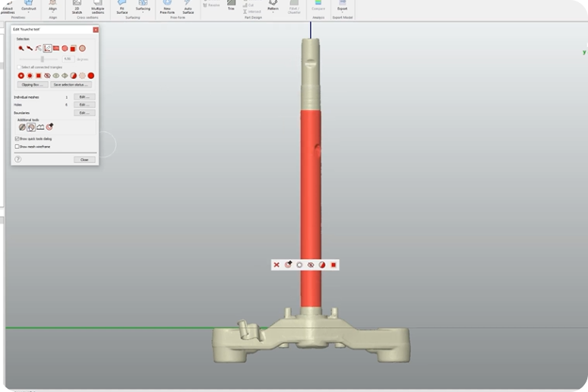This screenshot has width=588, height=392.
Task: Click the Clipping Box button
Action: pyautogui.click(x=32, y=84)
